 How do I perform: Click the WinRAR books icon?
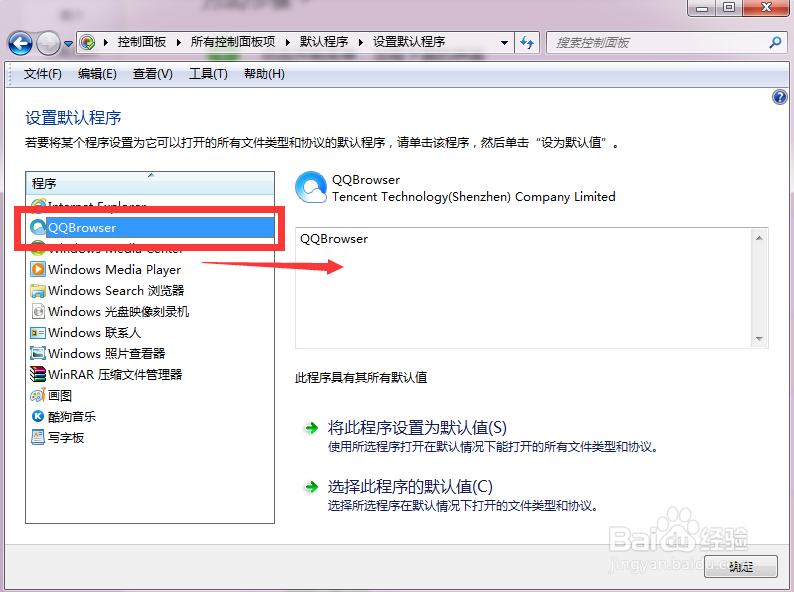tap(38, 374)
